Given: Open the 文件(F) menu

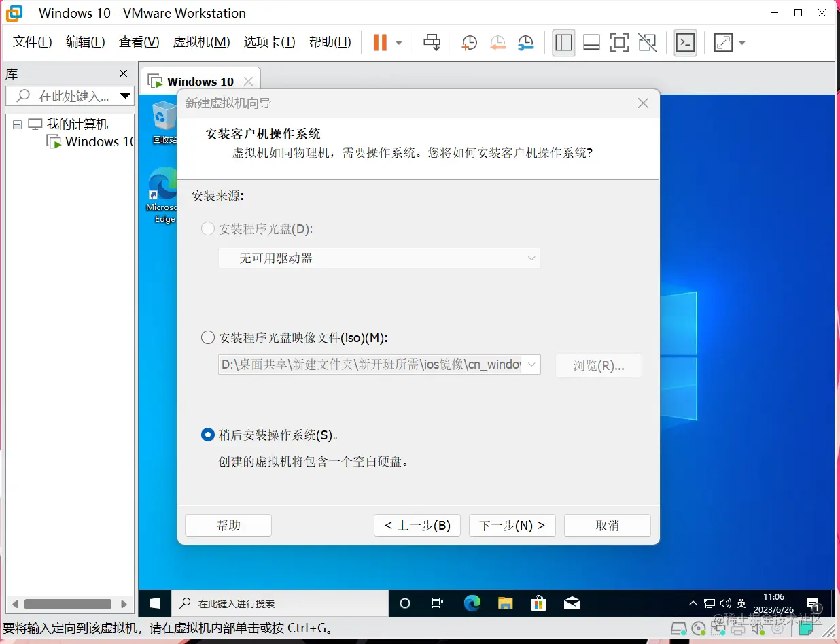Looking at the screenshot, I should click(33, 42).
